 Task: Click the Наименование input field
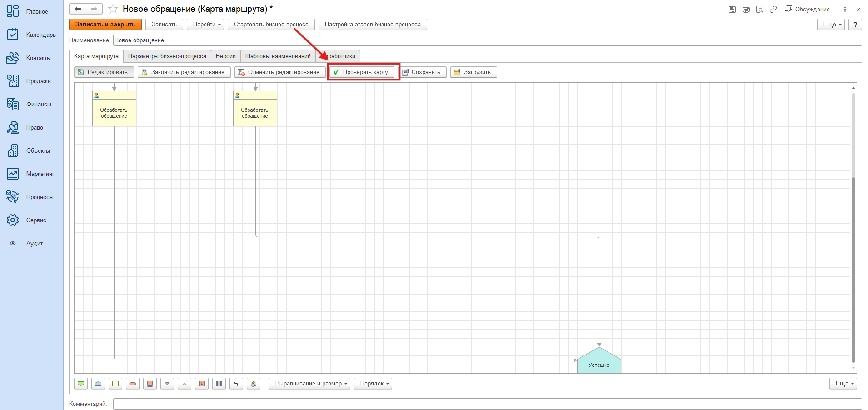pyautogui.click(x=487, y=40)
